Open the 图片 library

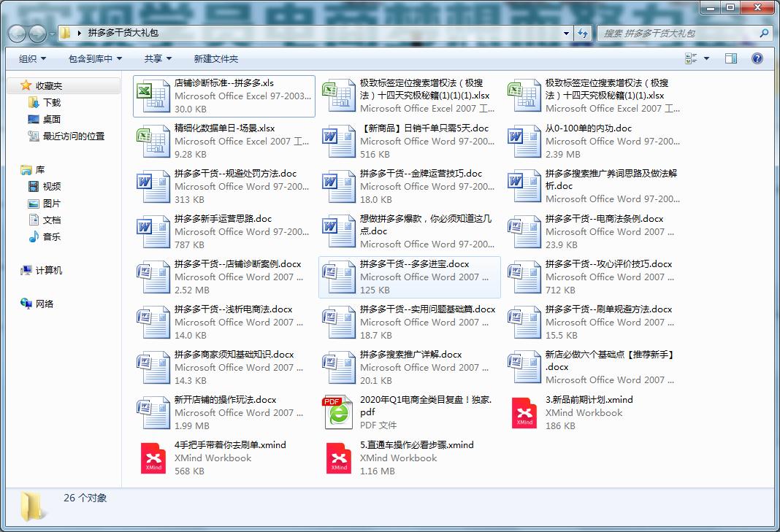52,204
